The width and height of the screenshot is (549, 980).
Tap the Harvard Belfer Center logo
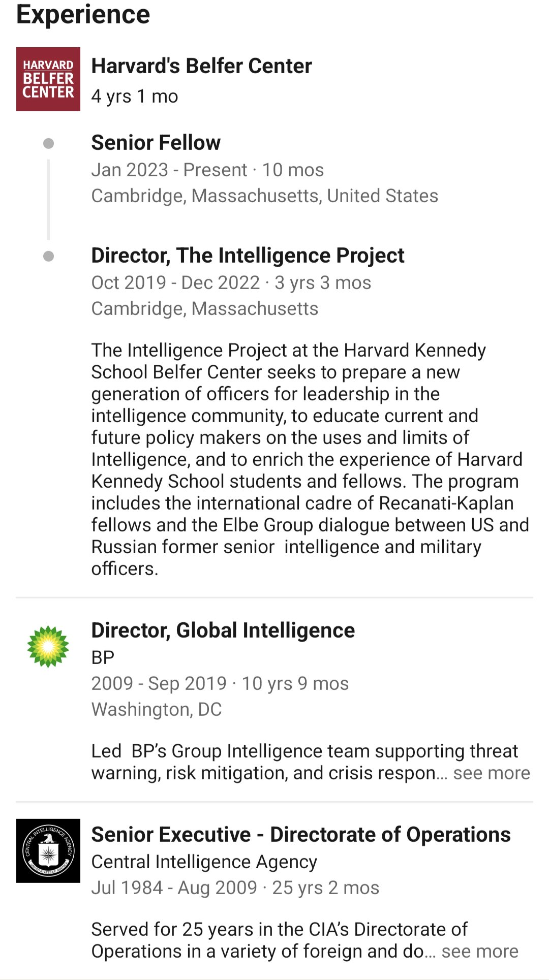pos(48,79)
